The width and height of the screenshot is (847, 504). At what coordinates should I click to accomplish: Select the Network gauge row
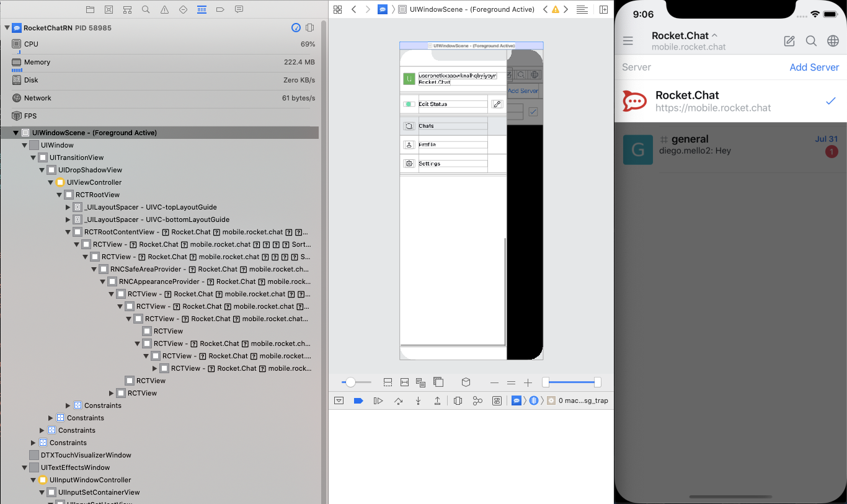click(x=164, y=98)
